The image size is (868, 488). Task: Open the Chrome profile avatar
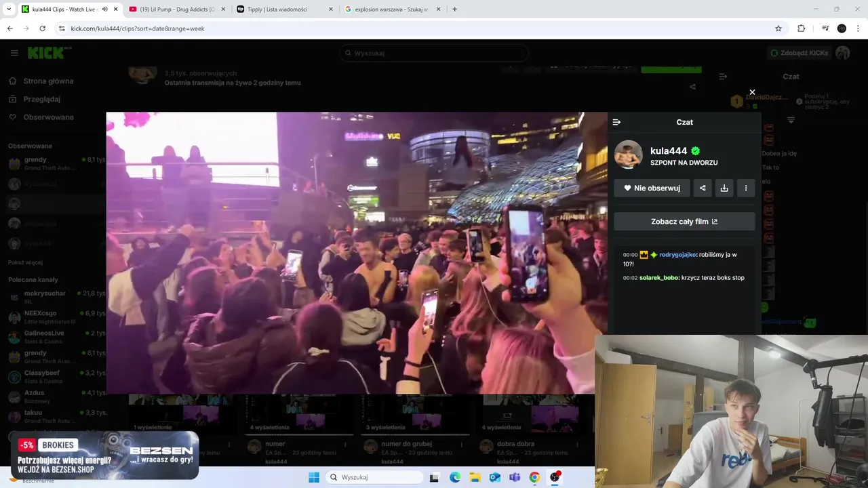(842, 28)
